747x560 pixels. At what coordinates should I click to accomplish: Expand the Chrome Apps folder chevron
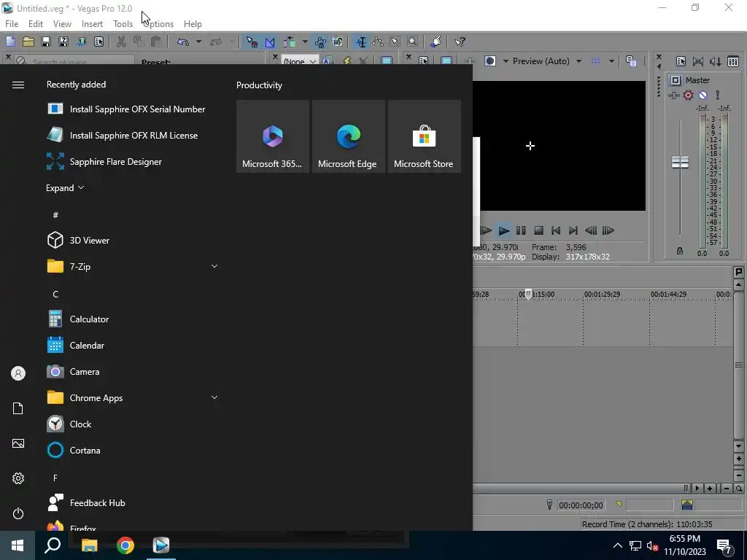point(214,397)
